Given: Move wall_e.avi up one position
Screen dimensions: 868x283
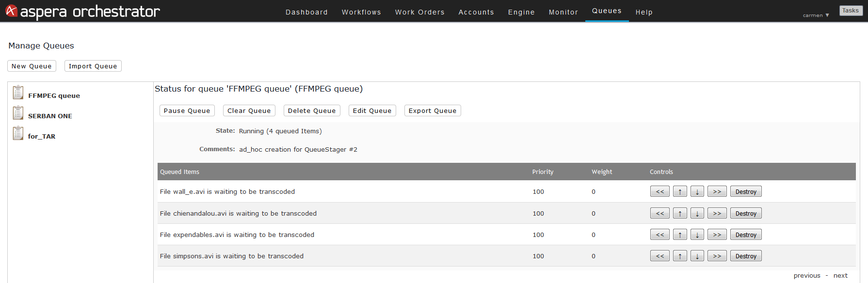Looking at the screenshot, I should coord(680,191).
